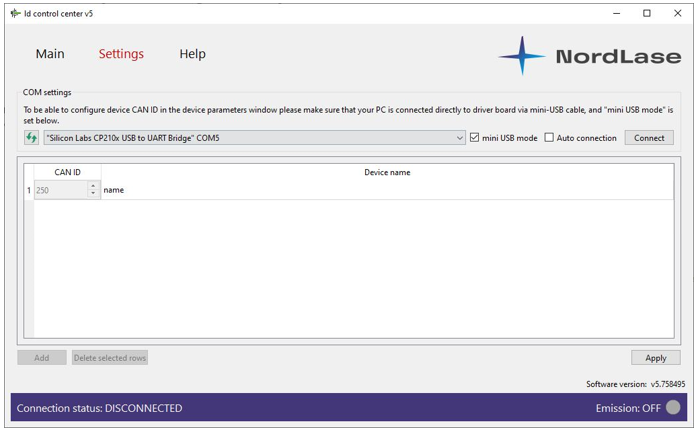Decrease CAN ID with down arrow
700x432 pixels.
tap(93, 193)
